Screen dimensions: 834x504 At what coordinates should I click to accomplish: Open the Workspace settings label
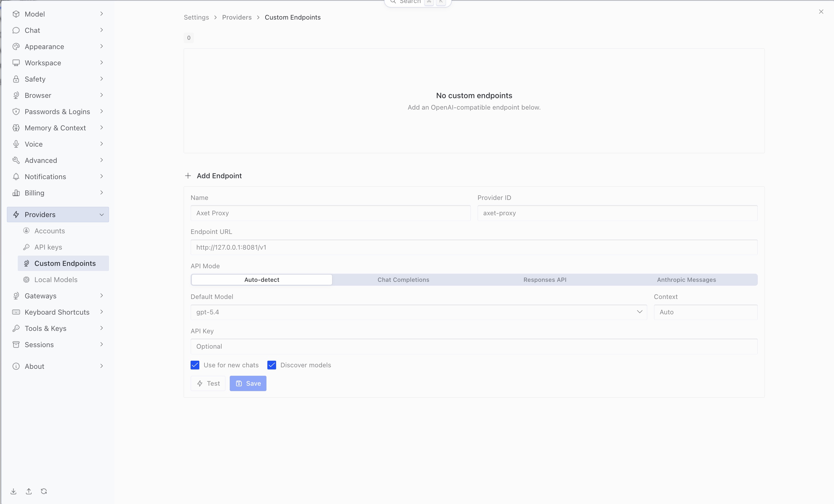pos(43,63)
